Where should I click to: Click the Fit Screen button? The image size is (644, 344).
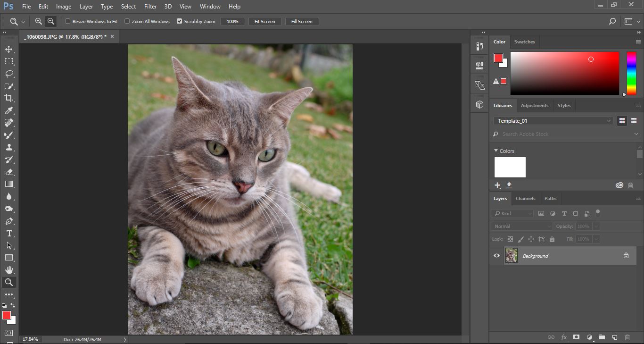pyautogui.click(x=264, y=22)
